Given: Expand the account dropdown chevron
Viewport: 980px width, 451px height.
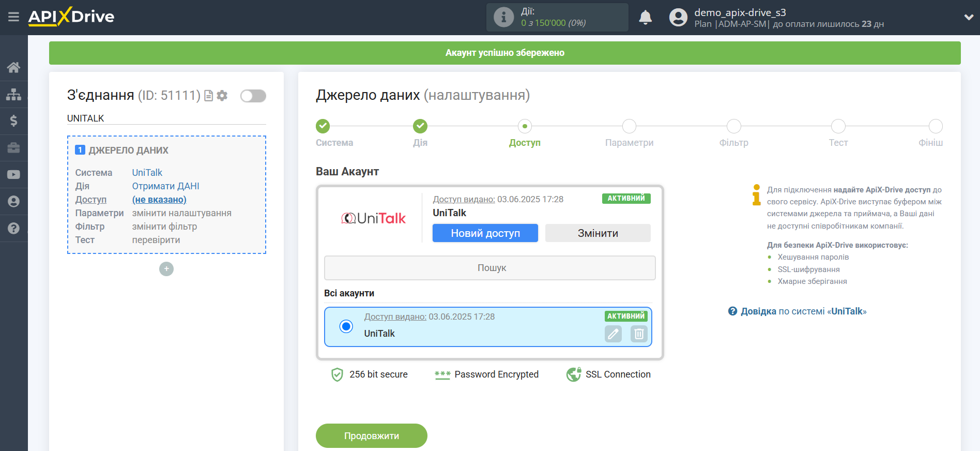Looking at the screenshot, I should coord(969,17).
